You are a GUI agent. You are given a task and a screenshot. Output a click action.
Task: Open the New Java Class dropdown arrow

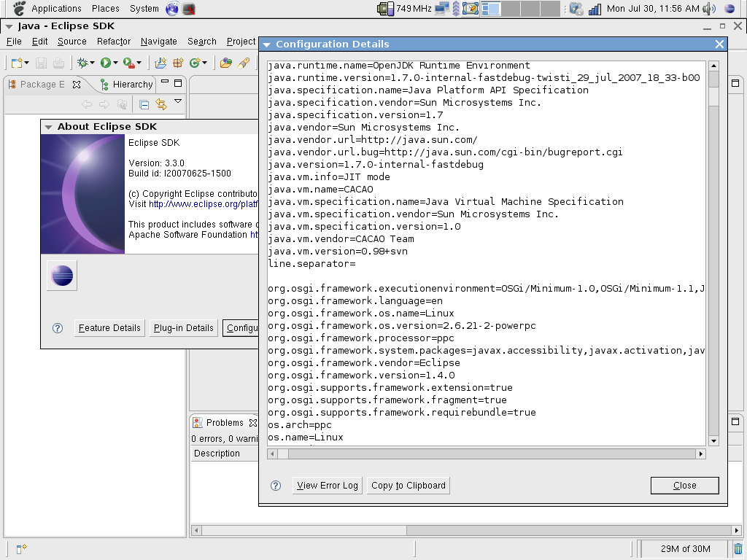[205, 63]
